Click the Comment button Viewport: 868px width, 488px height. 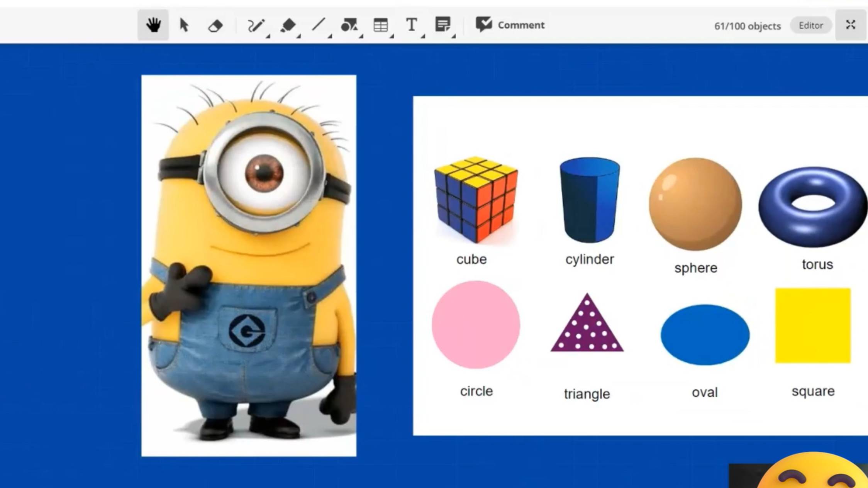coord(510,25)
